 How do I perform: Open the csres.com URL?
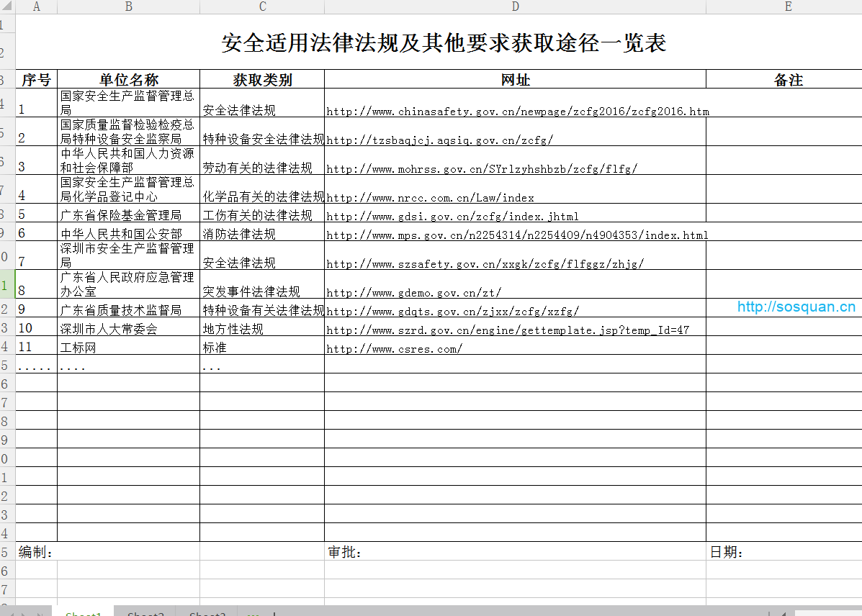(394, 349)
